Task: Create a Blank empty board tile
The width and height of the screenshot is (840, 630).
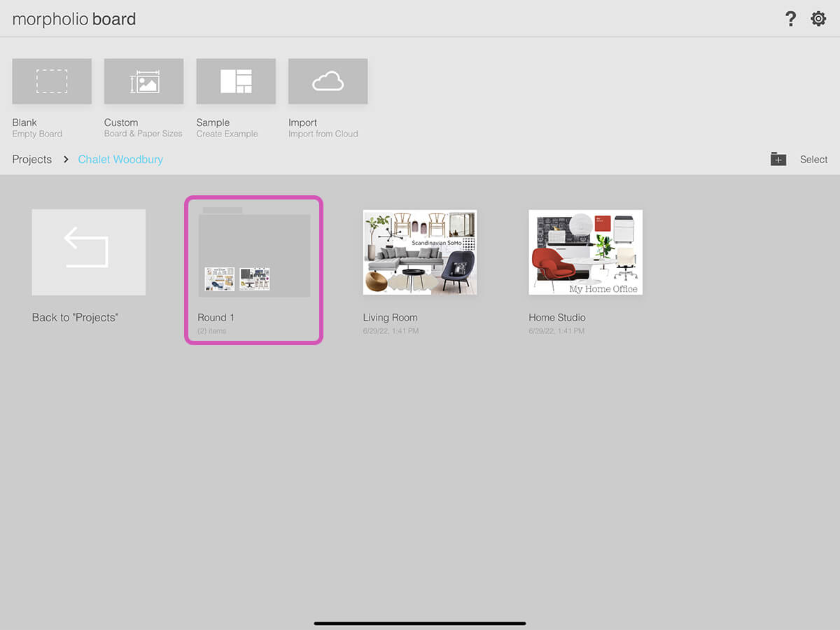Action: click(x=52, y=81)
